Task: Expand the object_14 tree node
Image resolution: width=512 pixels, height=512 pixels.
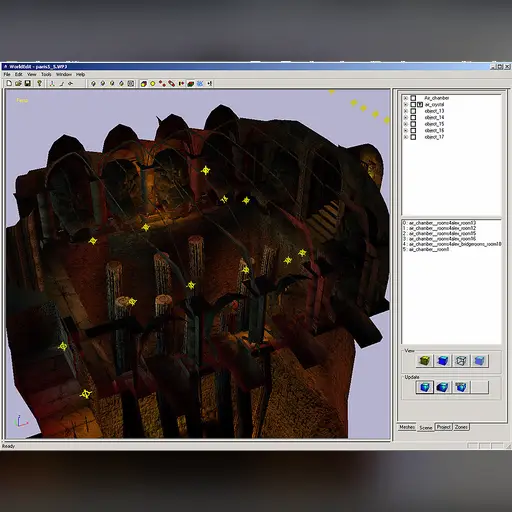Action: click(x=406, y=118)
